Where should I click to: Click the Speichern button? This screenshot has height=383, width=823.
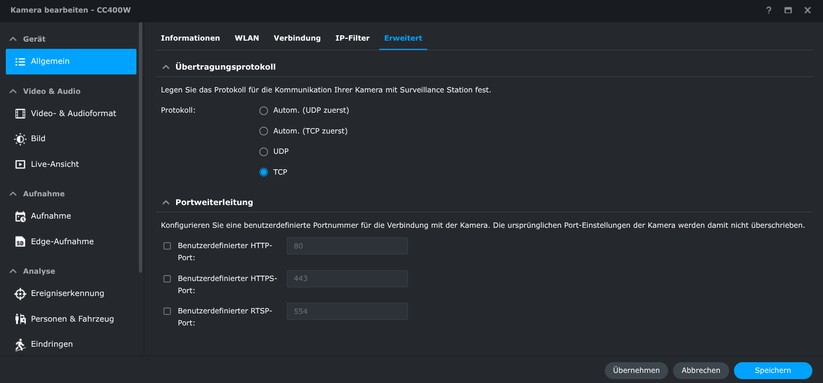click(x=773, y=370)
